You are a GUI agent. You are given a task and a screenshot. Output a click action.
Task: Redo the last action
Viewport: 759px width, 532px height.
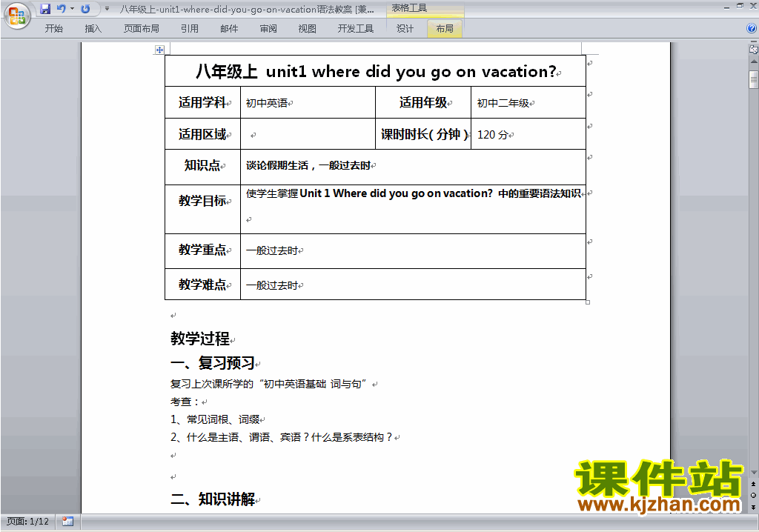point(85,9)
